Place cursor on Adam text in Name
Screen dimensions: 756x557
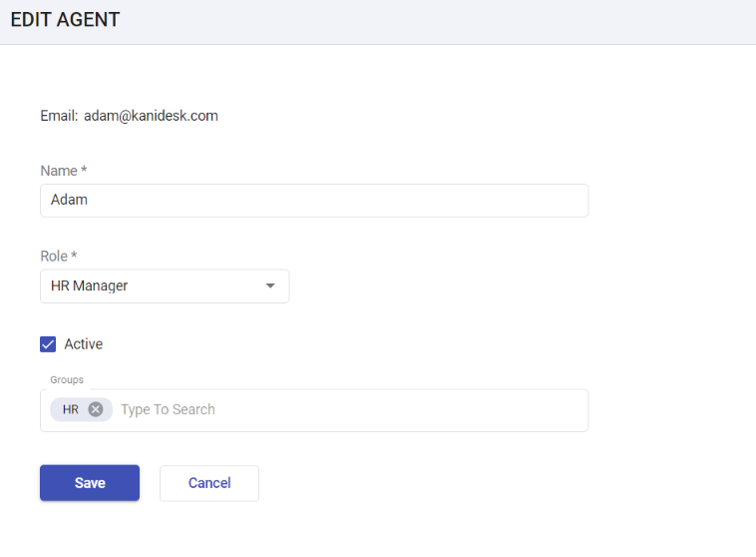coord(70,200)
